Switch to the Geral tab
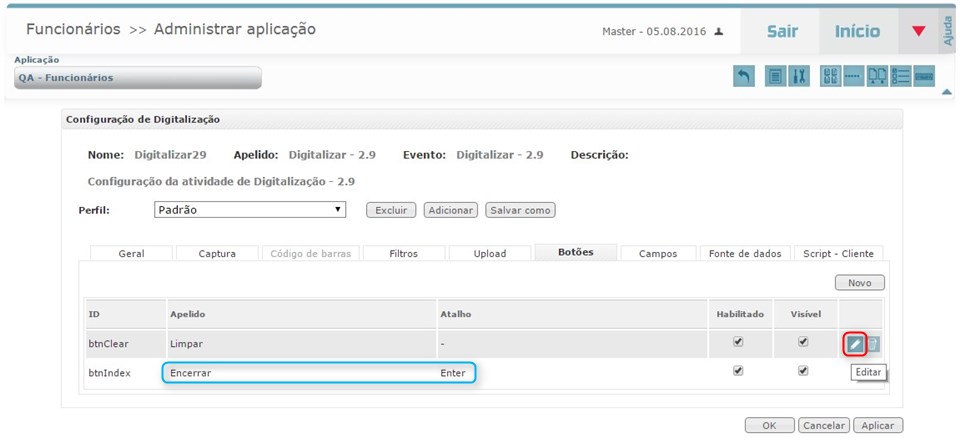960x443 pixels. [132, 253]
